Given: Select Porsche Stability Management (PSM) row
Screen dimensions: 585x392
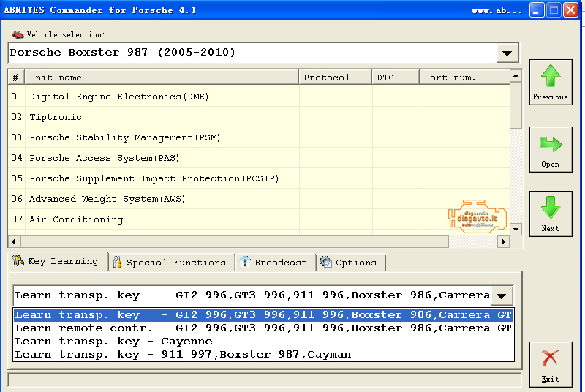Looking at the screenshot, I should click(x=124, y=137).
